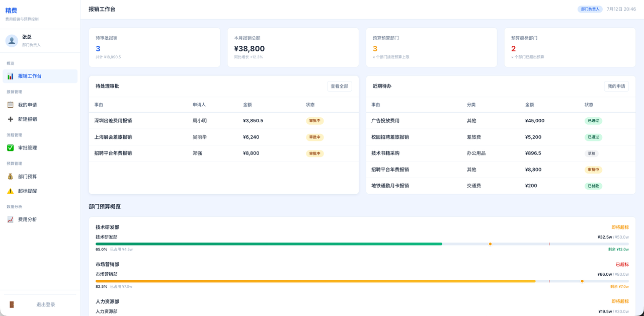644x316 pixels.
Task: Select 深圳出差费用报销 row
Action: [224, 121]
